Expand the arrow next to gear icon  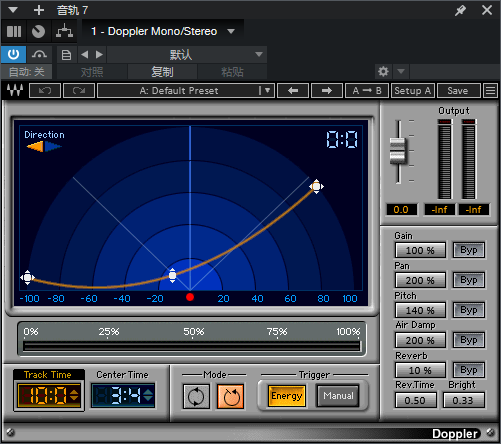coord(401,71)
